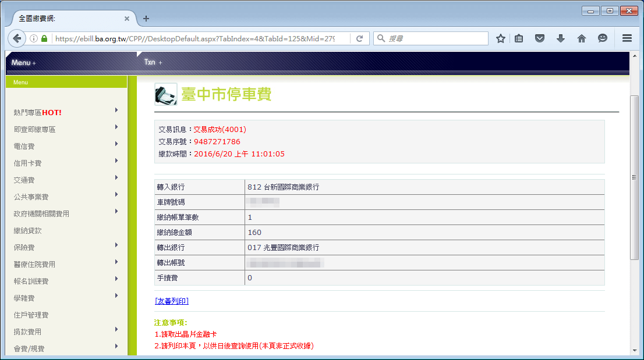Click the Firefox Hello smiley icon
Viewport: 644px width, 360px height.
pos(603,38)
